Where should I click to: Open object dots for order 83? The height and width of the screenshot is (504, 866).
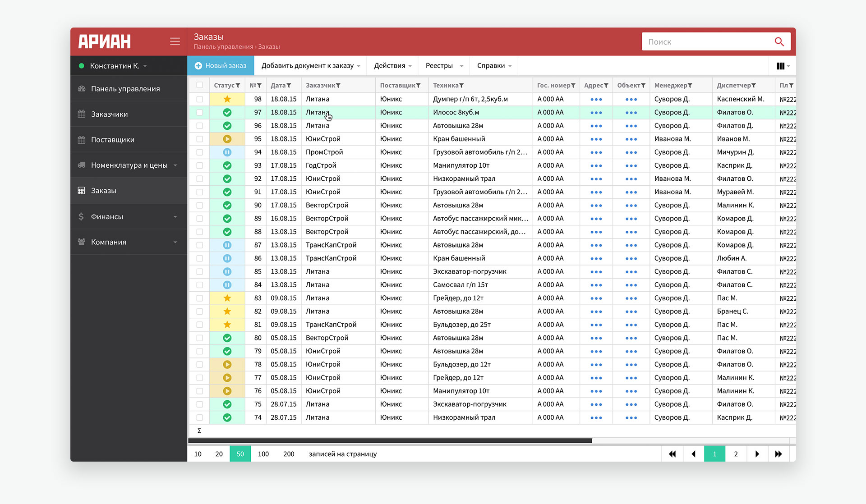631,298
